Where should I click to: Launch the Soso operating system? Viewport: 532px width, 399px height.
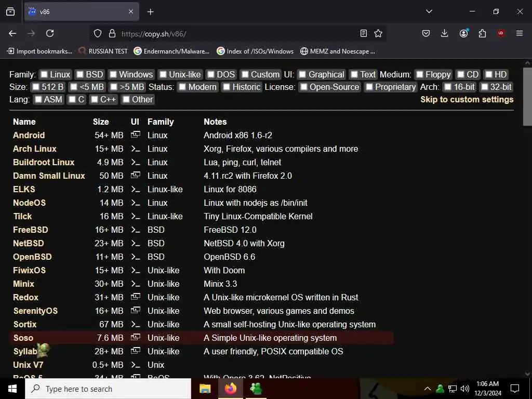pos(23,338)
